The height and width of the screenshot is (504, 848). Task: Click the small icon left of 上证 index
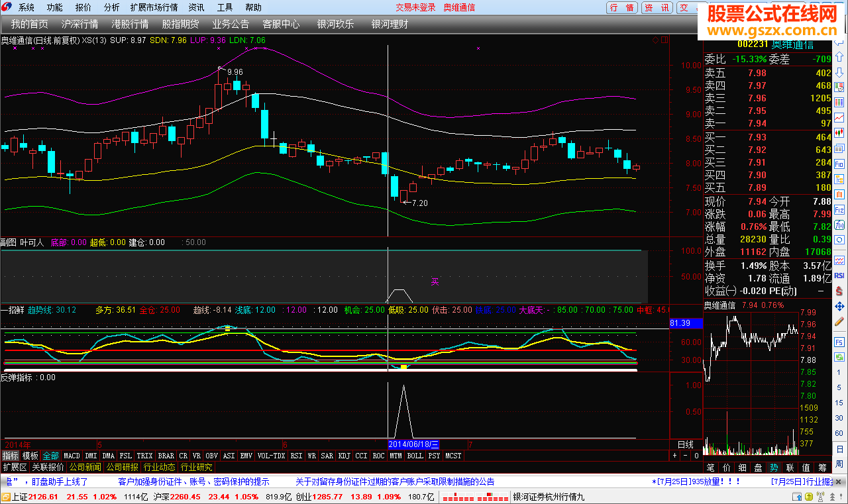[x=6, y=497]
